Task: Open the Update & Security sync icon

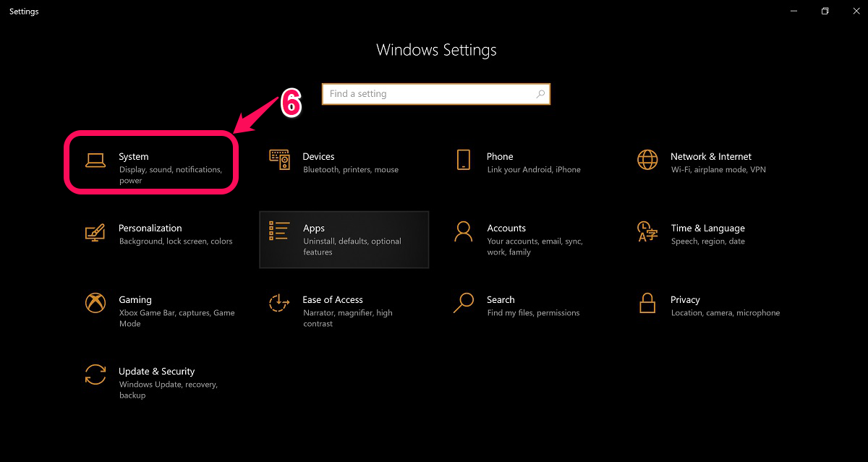Action: [95, 375]
